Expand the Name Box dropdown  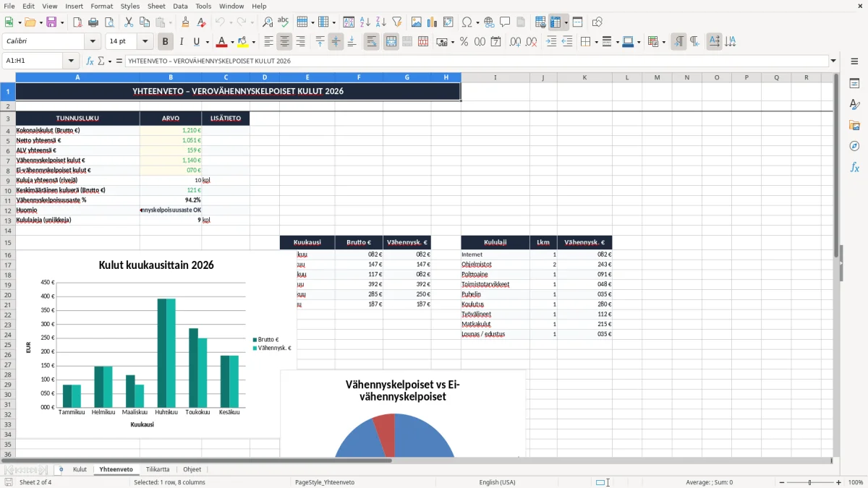click(x=71, y=61)
